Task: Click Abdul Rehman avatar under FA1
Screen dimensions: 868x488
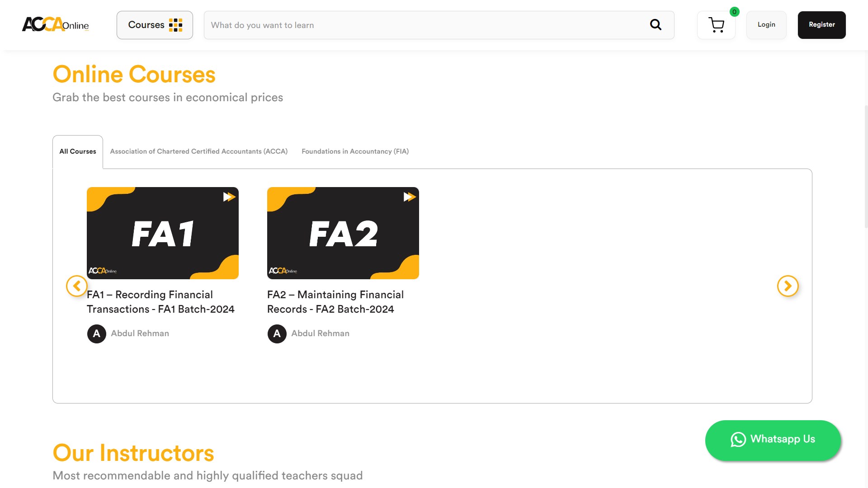Action: 97,334
